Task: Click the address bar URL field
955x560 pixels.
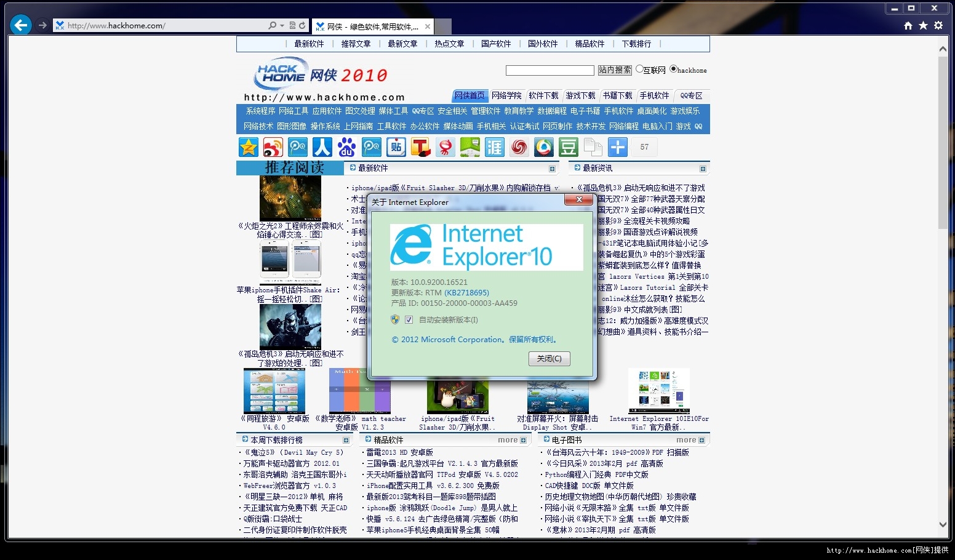Action: [x=166, y=25]
